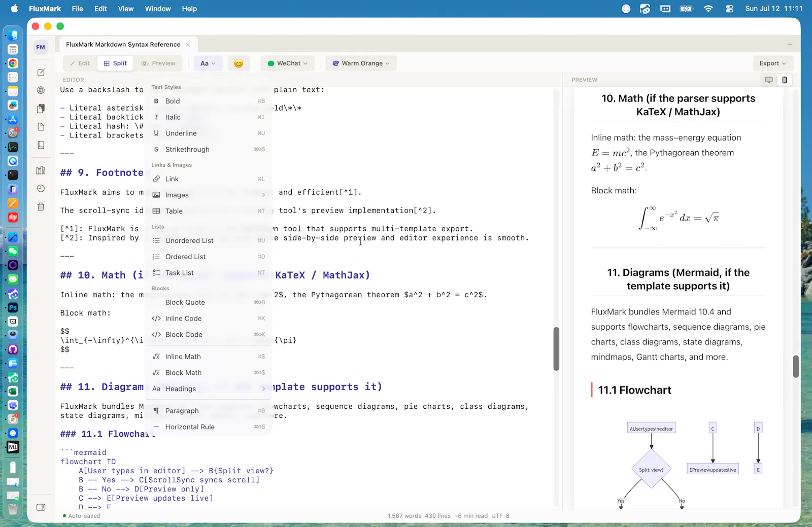Open Terminal from the dock
The height and width of the screenshot is (527, 812).
click(13, 175)
